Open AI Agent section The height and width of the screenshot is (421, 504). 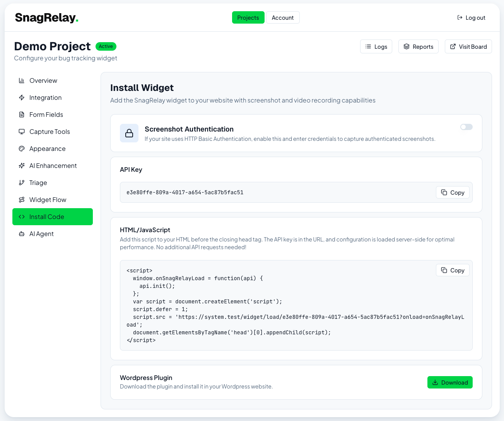pos(53,234)
